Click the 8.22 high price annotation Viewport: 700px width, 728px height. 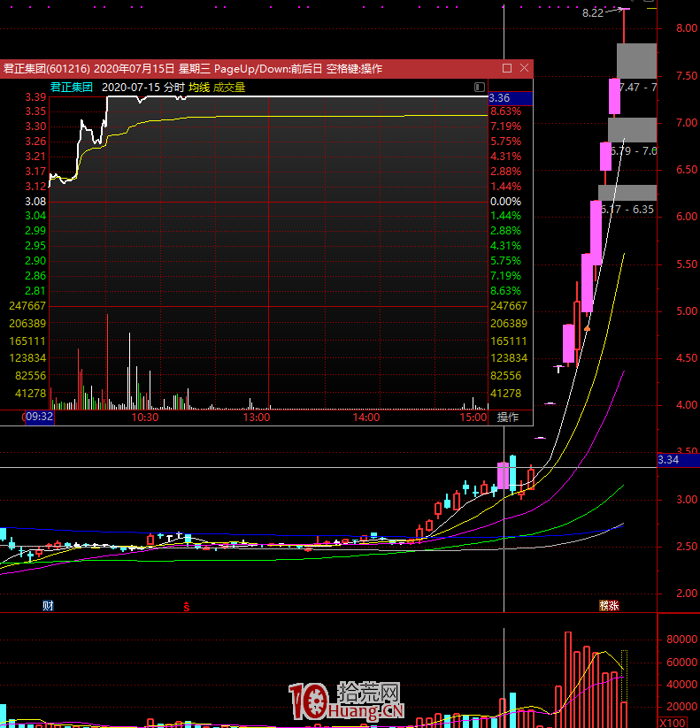(593, 12)
